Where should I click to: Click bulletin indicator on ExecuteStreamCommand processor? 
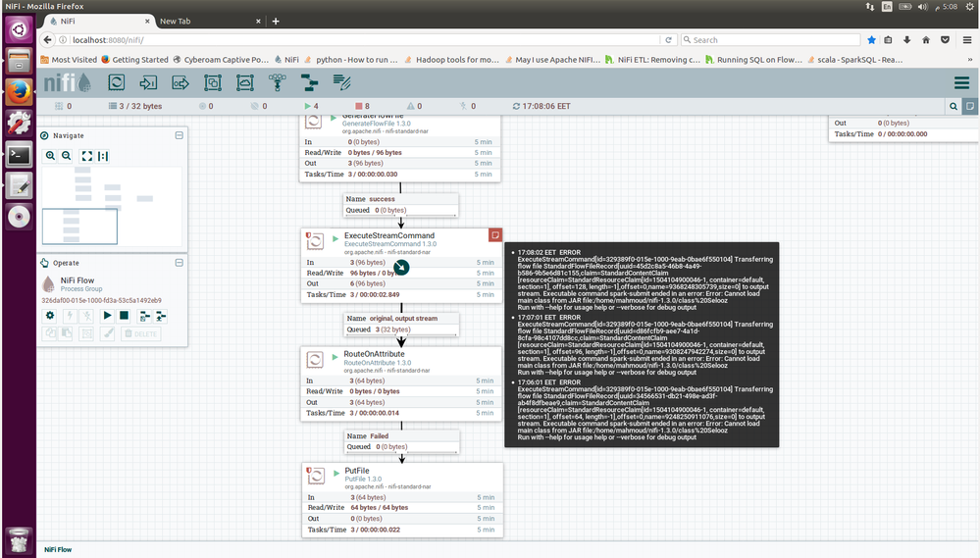pyautogui.click(x=495, y=234)
